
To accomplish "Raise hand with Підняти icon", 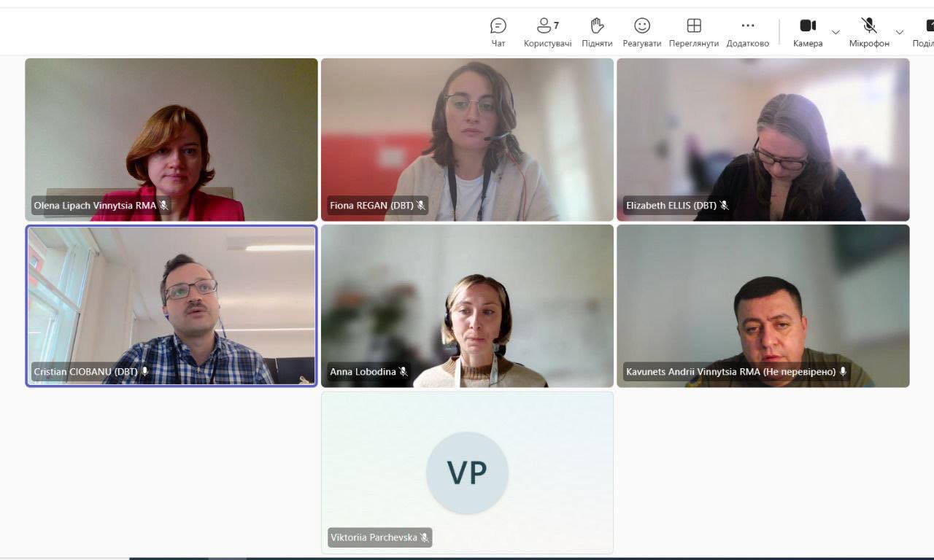I will (597, 33).
